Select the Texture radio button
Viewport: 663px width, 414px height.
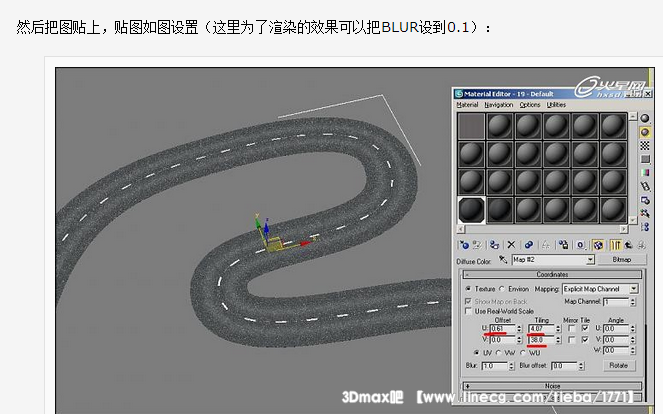pyautogui.click(x=468, y=289)
